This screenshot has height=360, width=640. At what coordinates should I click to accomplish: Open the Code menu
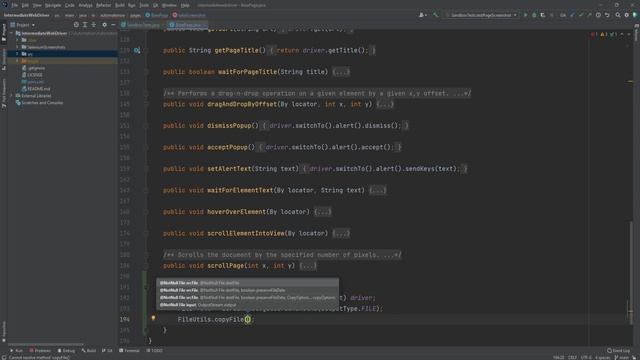pyautogui.click(x=70, y=5)
